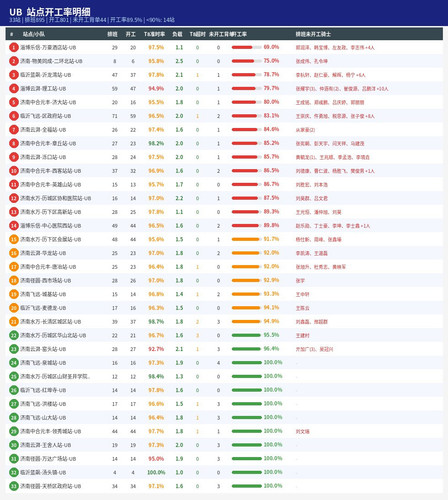Click the orange rank 15 badge
The width and height of the screenshot is (448, 500).
[14, 239]
